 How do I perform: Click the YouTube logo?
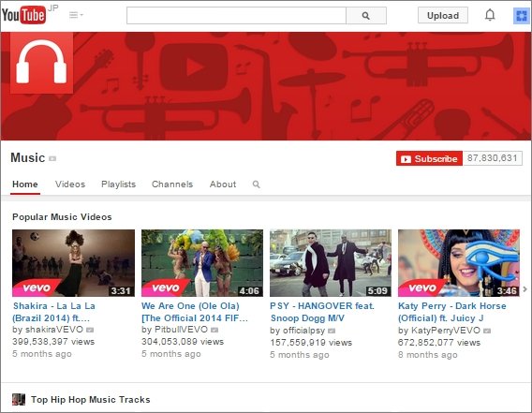[x=23, y=15]
